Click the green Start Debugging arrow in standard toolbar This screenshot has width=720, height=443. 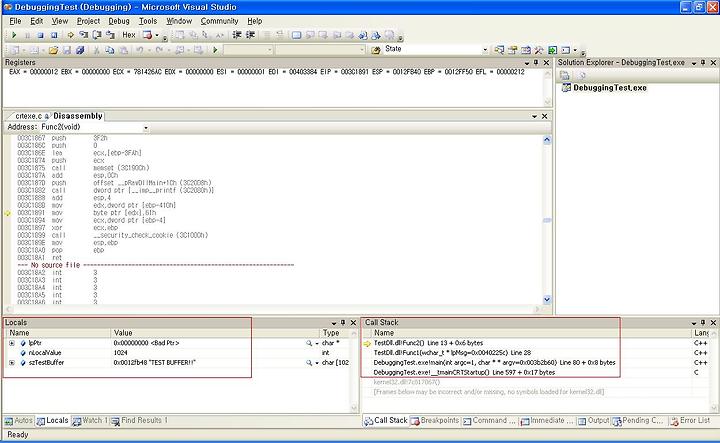214,50
